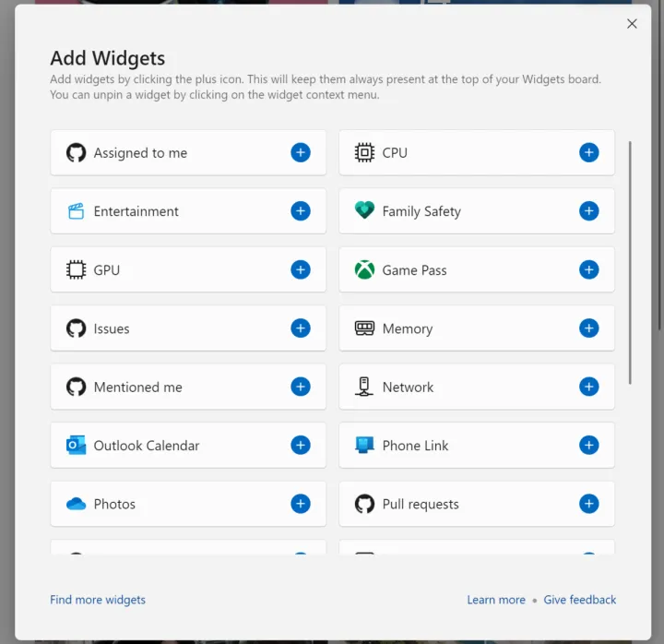Click the Learn more link

(x=496, y=600)
